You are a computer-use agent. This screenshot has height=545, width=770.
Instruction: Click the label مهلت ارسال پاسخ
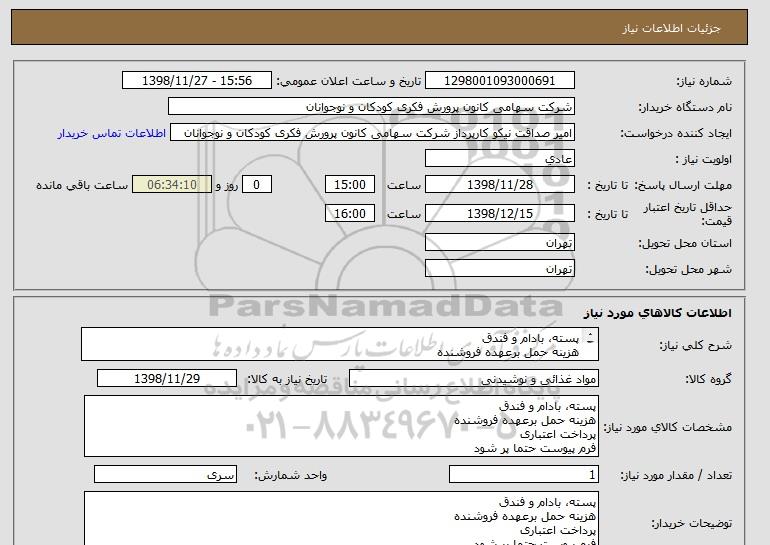pos(683,185)
